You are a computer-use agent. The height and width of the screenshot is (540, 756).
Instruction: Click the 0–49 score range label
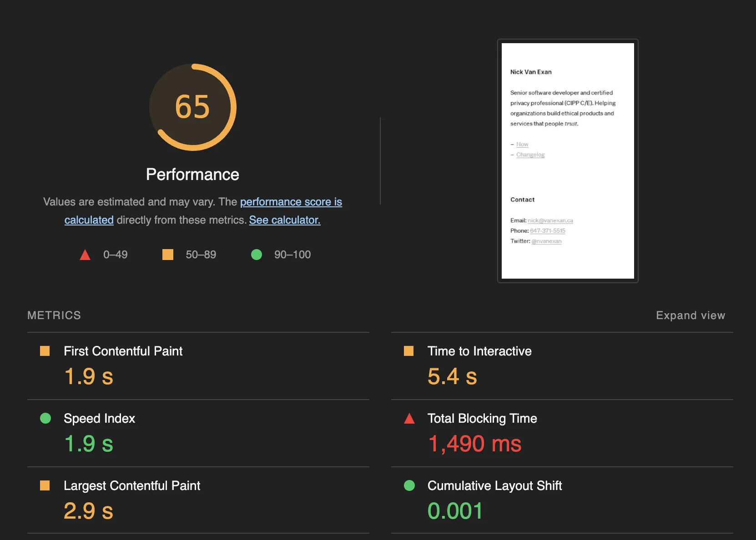(116, 255)
